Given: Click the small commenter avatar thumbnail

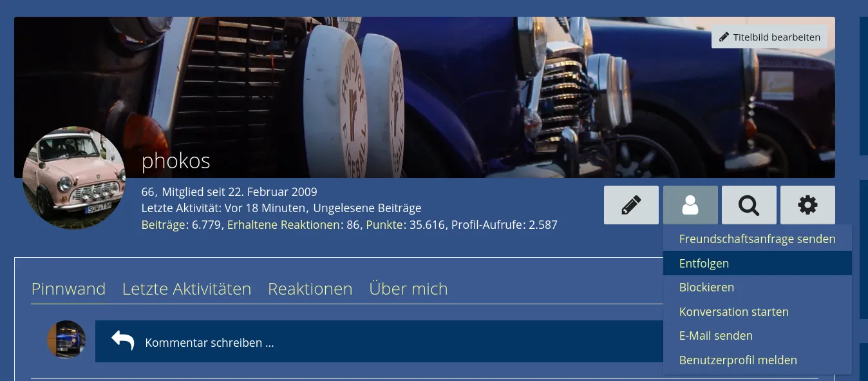Looking at the screenshot, I should tap(66, 340).
